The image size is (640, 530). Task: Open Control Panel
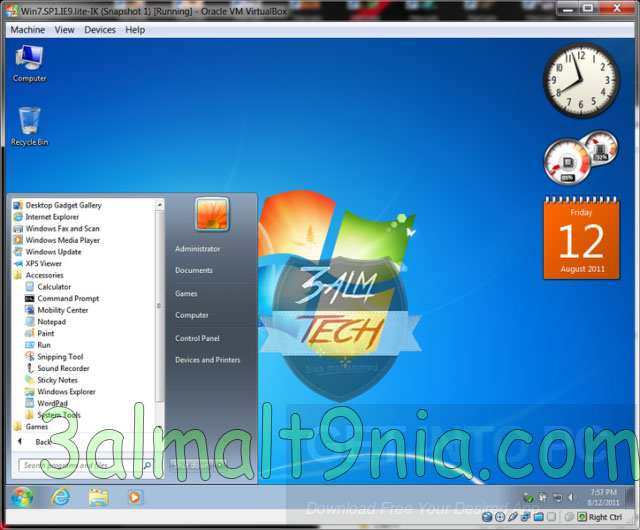coord(197,338)
